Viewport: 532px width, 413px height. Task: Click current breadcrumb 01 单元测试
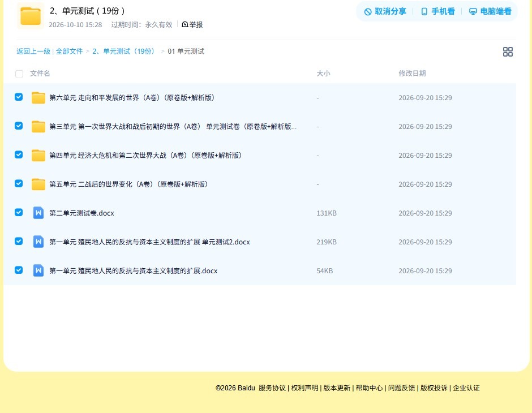186,51
